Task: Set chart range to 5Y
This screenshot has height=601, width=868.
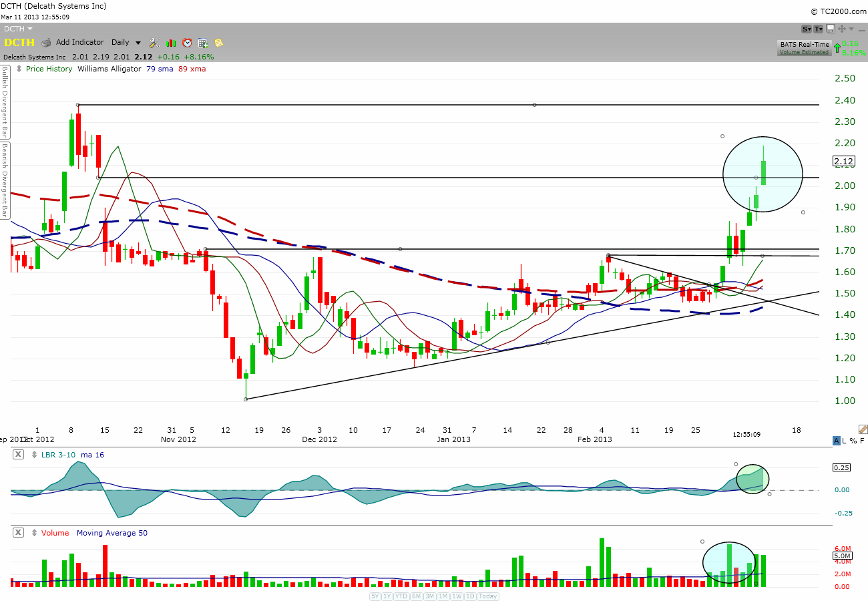Action: tap(376, 596)
